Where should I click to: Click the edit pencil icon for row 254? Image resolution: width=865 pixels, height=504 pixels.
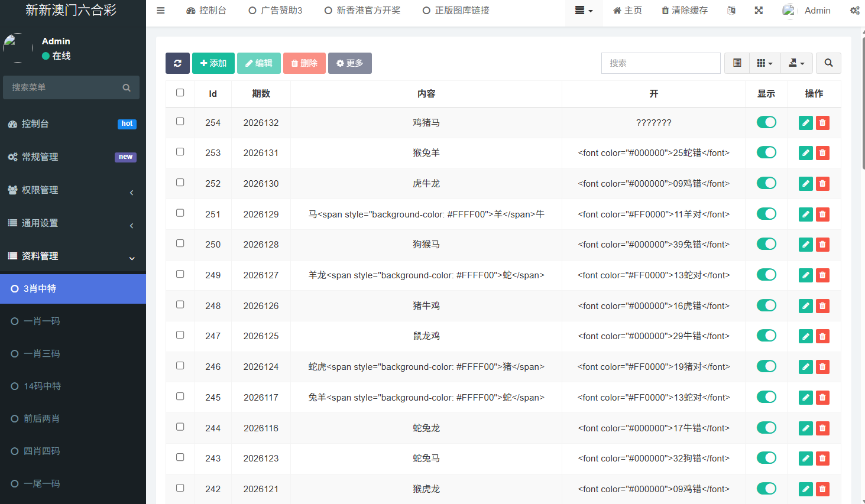(806, 123)
